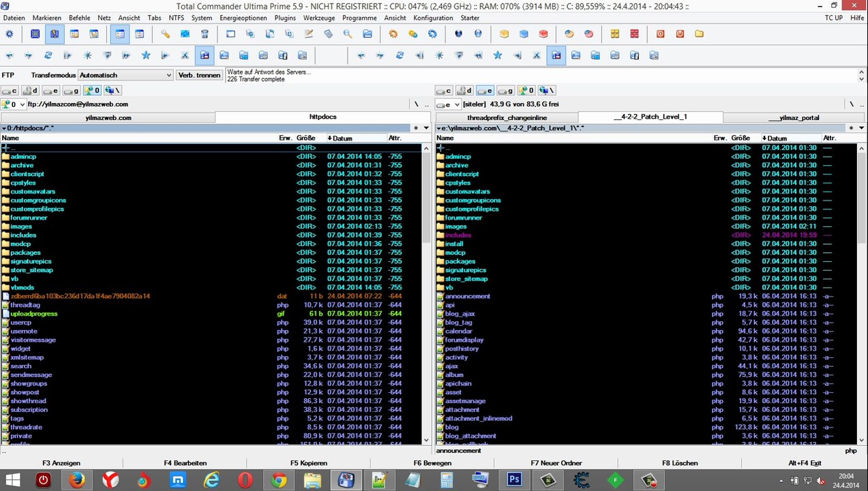
Task: Click the yellow cube icon in toolbar
Action: (x=504, y=33)
